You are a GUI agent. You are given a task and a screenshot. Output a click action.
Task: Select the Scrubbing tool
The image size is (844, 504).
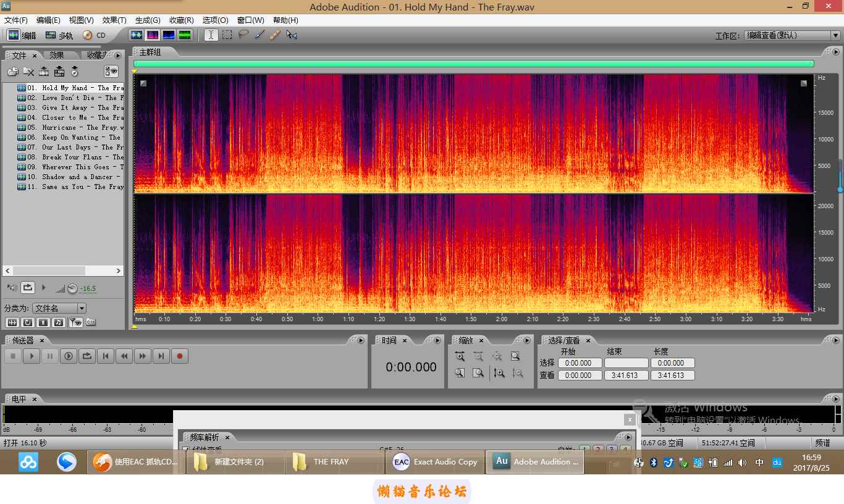[x=292, y=35]
